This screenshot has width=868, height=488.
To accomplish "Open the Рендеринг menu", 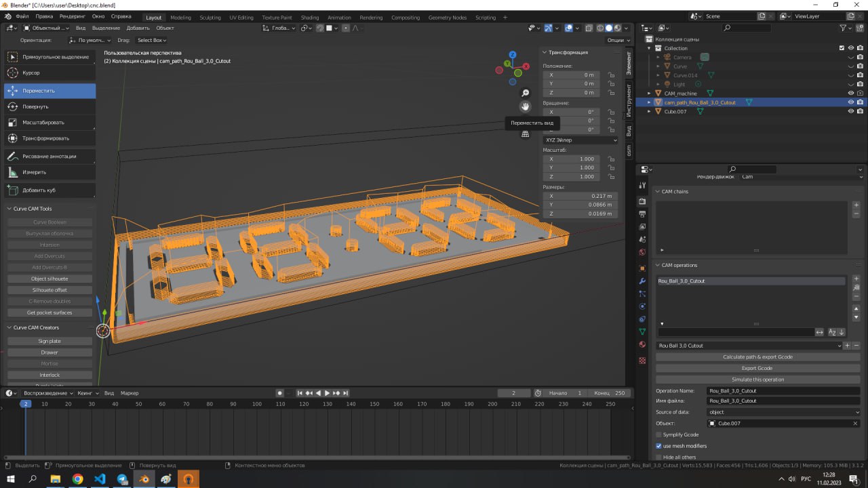I will (73, 16).
